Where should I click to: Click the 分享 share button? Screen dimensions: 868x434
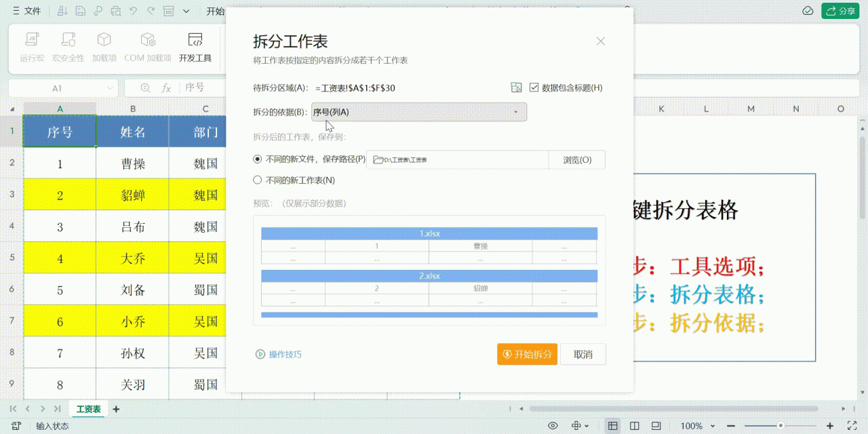pos(840,11)
